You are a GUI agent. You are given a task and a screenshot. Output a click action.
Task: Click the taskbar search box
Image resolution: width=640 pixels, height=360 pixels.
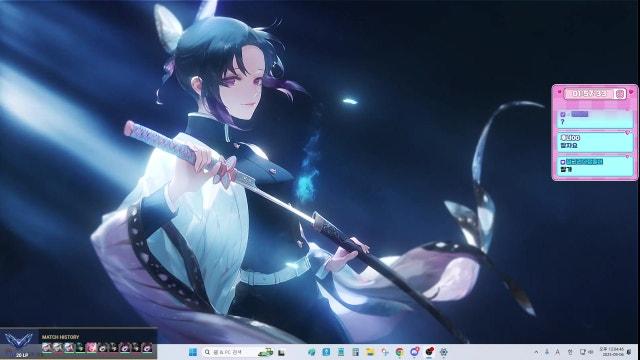coord(239,352)
